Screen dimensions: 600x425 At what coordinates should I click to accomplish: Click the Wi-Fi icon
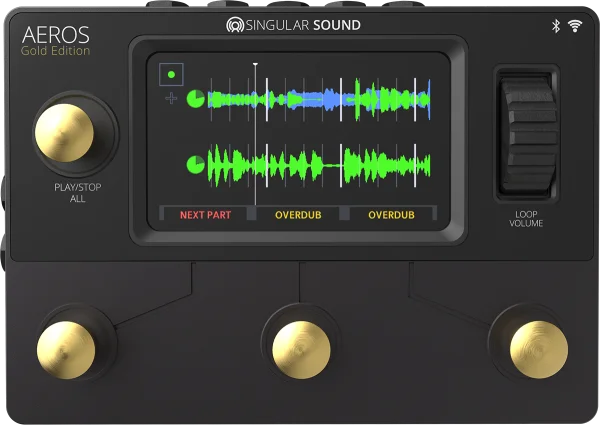[575, 26]
